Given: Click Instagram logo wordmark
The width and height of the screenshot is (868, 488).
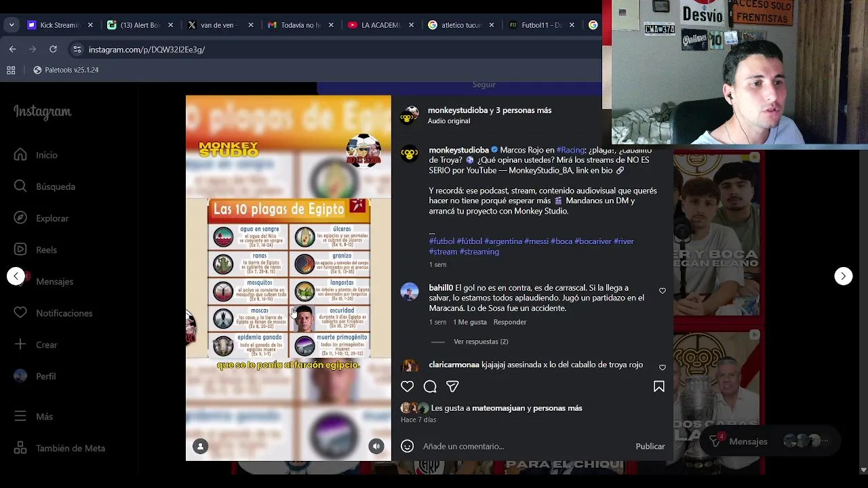Looking at the screenshot, I should coord(42,112).
